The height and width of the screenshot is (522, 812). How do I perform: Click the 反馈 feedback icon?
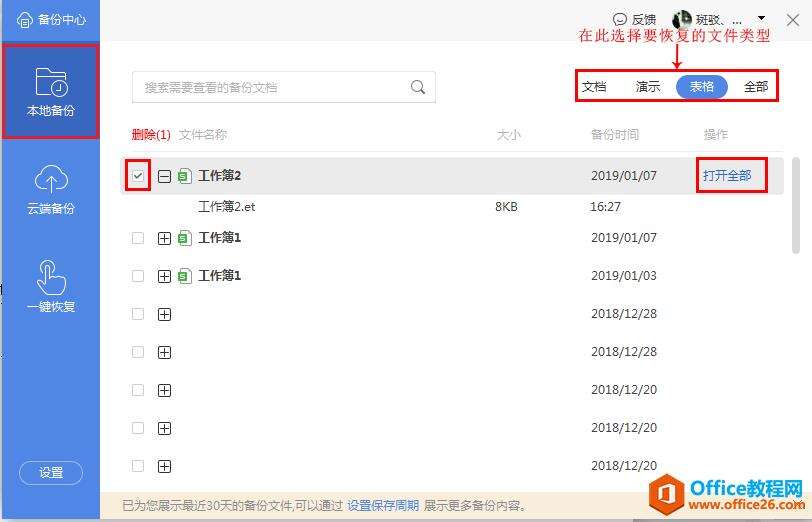[x=619, y=20]
